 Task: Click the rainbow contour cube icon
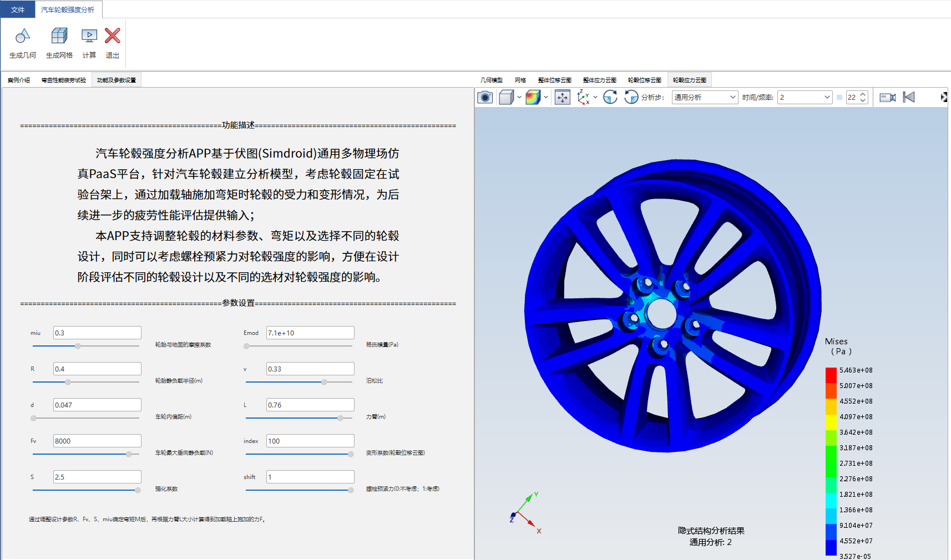tap(533, 98)
